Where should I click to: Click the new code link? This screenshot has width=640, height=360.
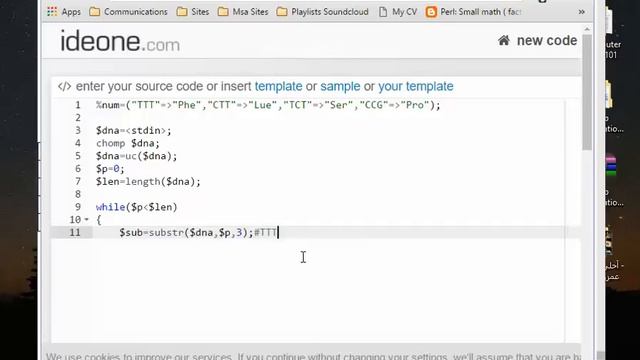pos(547,40)
